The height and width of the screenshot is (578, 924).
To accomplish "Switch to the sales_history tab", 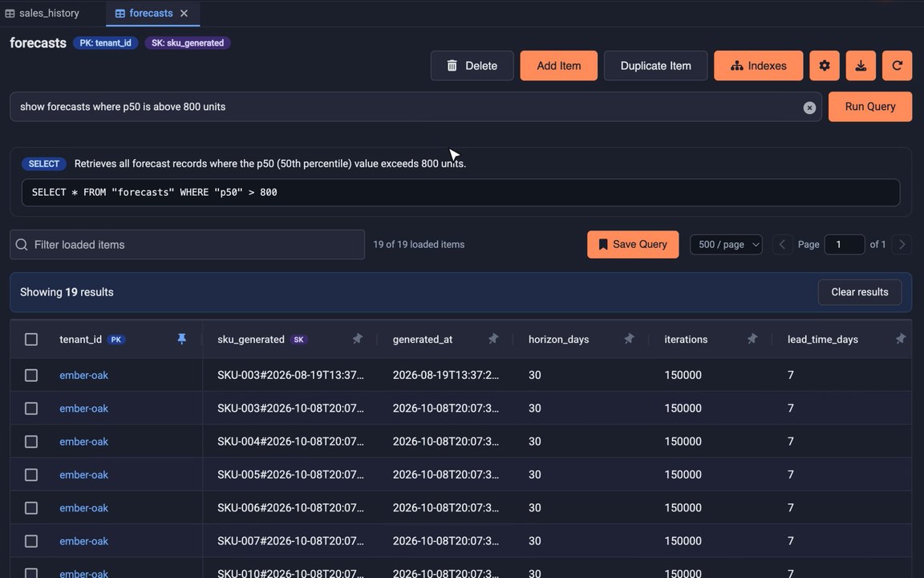I will (42, 13).
